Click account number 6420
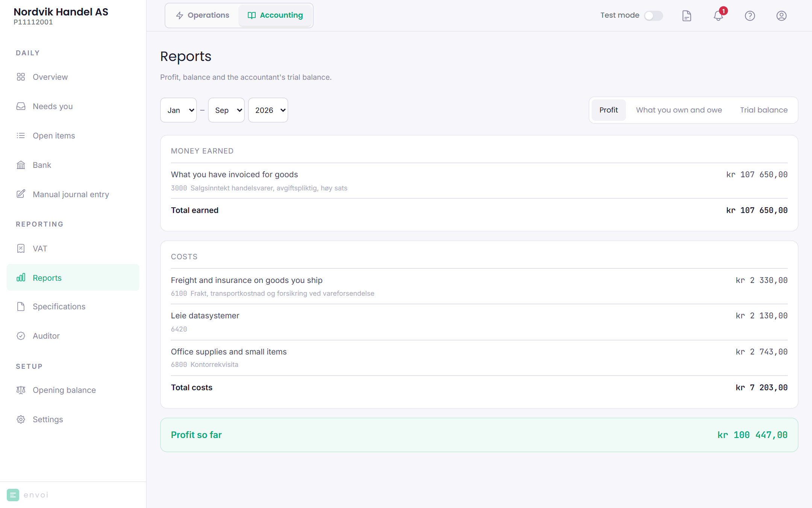 [x=179, y=329]
